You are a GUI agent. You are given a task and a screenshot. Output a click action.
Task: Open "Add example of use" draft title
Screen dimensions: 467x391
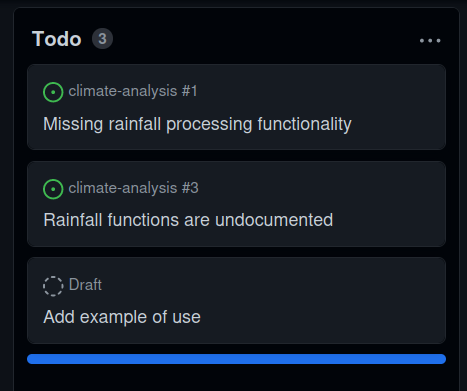(x=122, y=317)
